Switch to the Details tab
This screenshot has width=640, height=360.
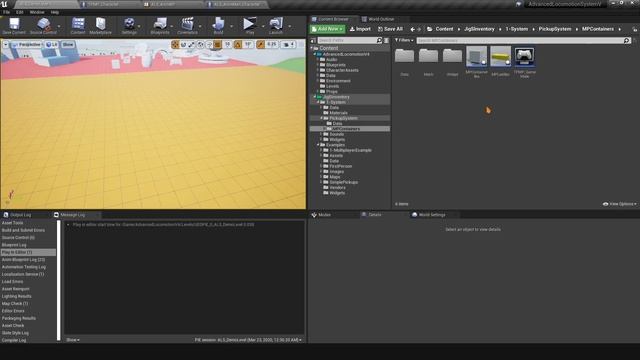pyautogui.click(x=375, y=215)
